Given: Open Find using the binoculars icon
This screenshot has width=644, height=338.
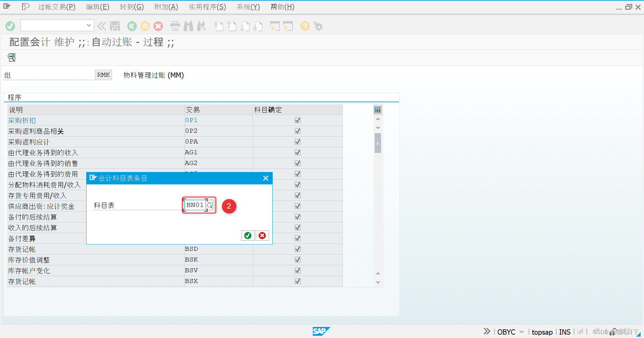Looking at the screenshot, I should [x=188, y=26].
